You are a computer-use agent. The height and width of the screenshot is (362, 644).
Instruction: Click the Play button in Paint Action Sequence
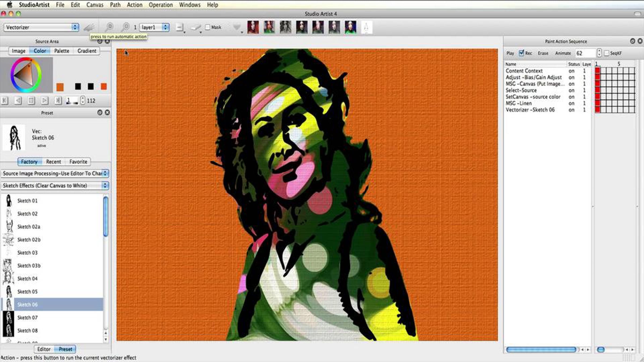click(x=510, y=53)
